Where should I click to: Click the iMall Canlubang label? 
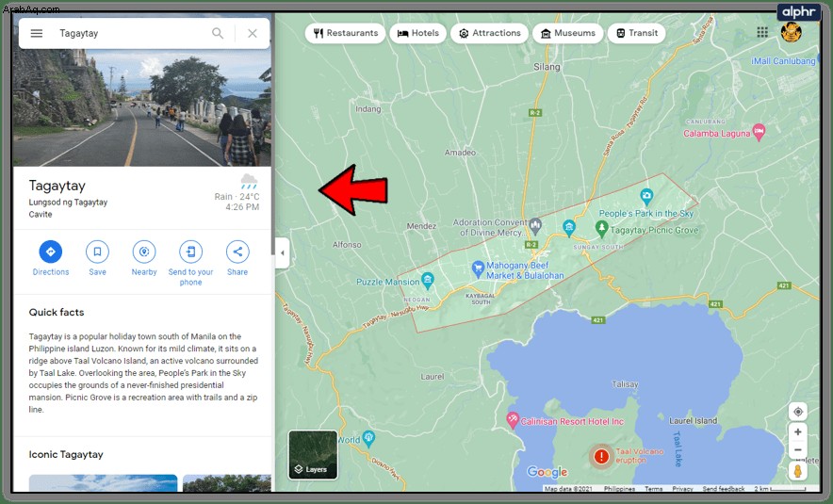coord(783,61)
